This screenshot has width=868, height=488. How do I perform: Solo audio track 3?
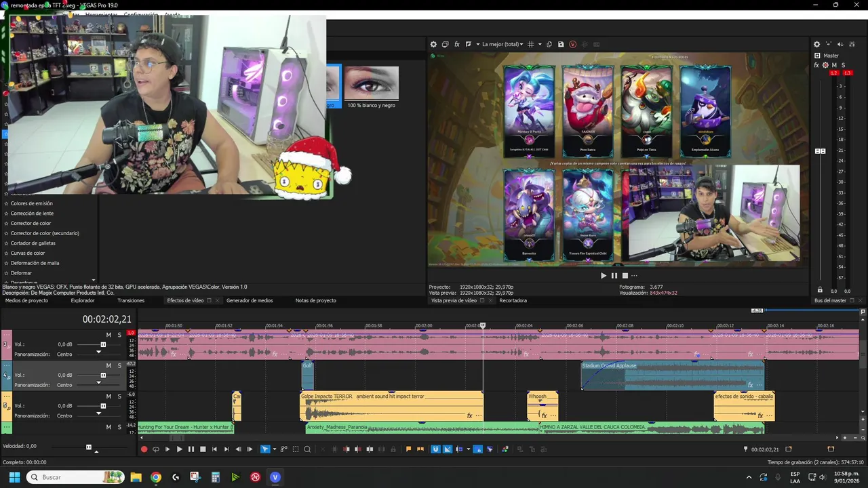point(119,335)
